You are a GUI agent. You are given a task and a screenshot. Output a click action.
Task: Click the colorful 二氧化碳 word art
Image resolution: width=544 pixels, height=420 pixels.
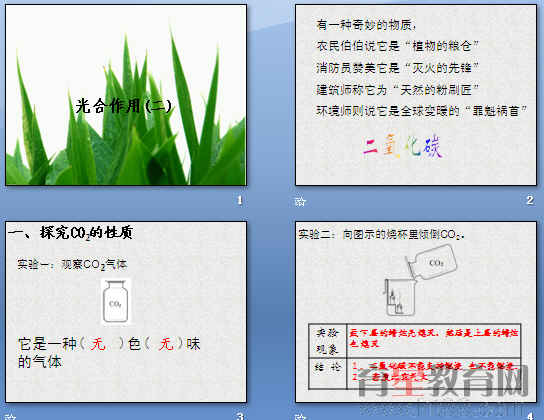(x=403, y=146)
